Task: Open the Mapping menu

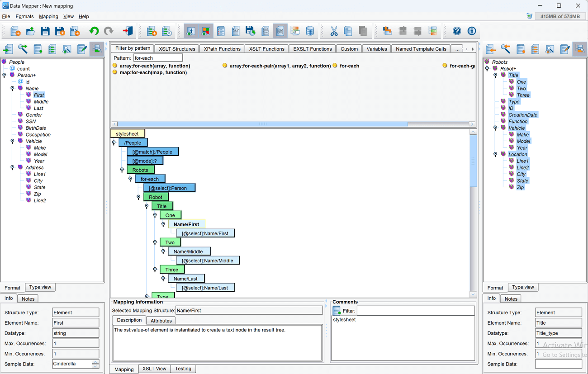Action: click(48, 16)
